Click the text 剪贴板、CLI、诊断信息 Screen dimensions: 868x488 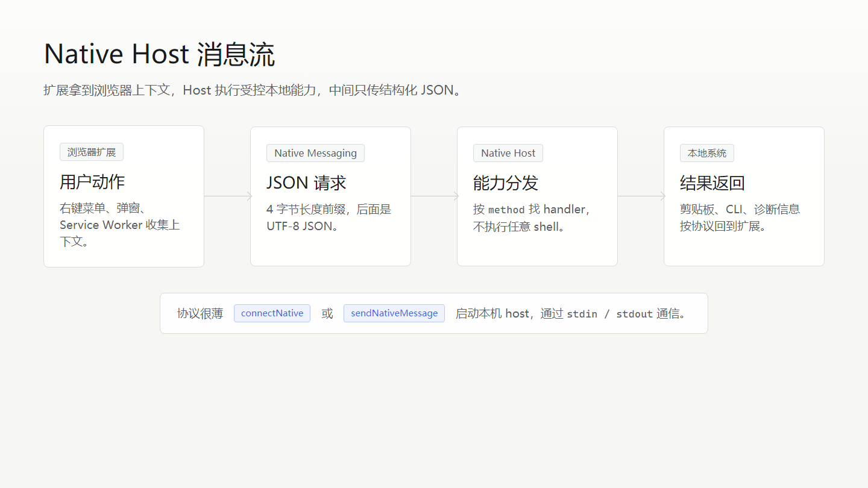tap(740, 210)
